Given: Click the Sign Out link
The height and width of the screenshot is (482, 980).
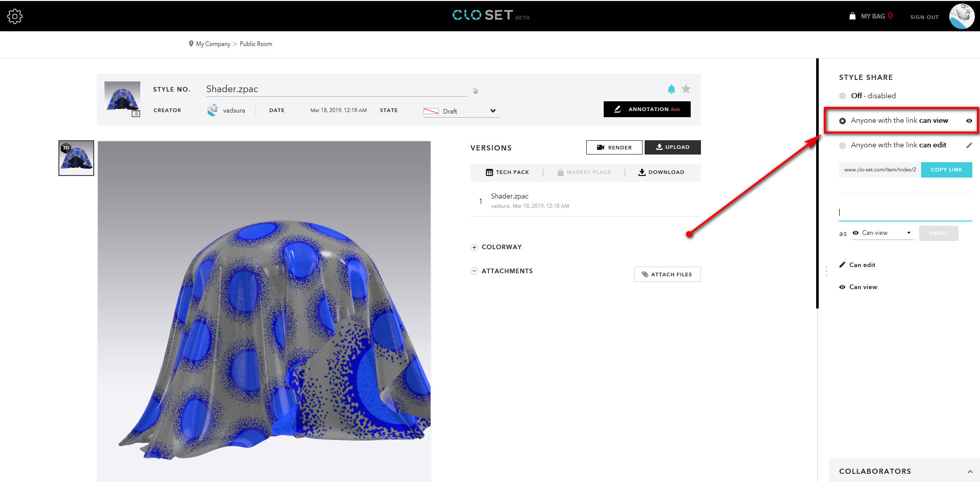Looking at the screenshot, I should tap(924, 17).
